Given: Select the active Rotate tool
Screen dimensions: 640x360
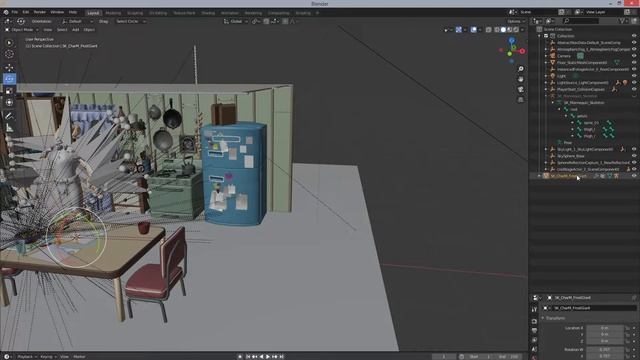Looking at the screenshot, I should point(9,79).
